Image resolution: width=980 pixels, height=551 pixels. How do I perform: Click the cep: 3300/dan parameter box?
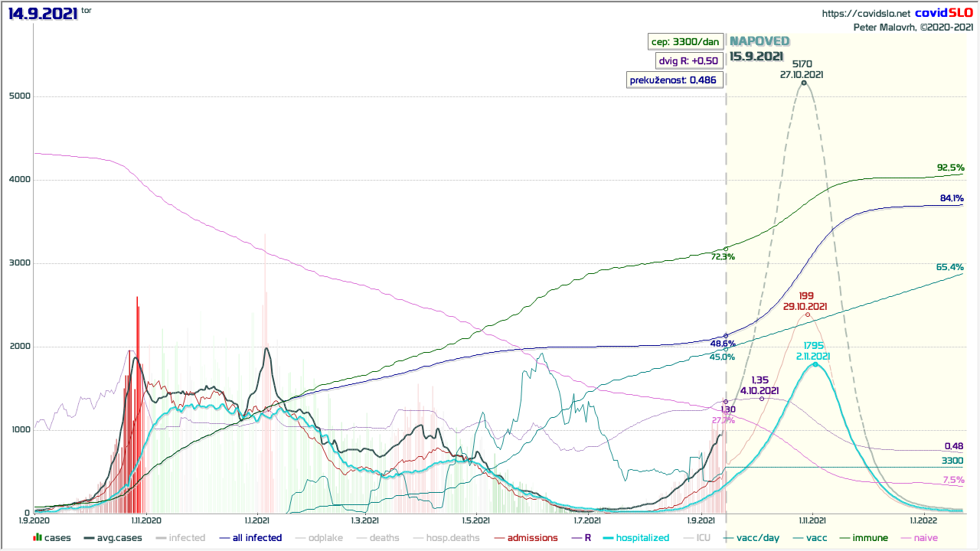pyautogui.click(x=685, y=41)
